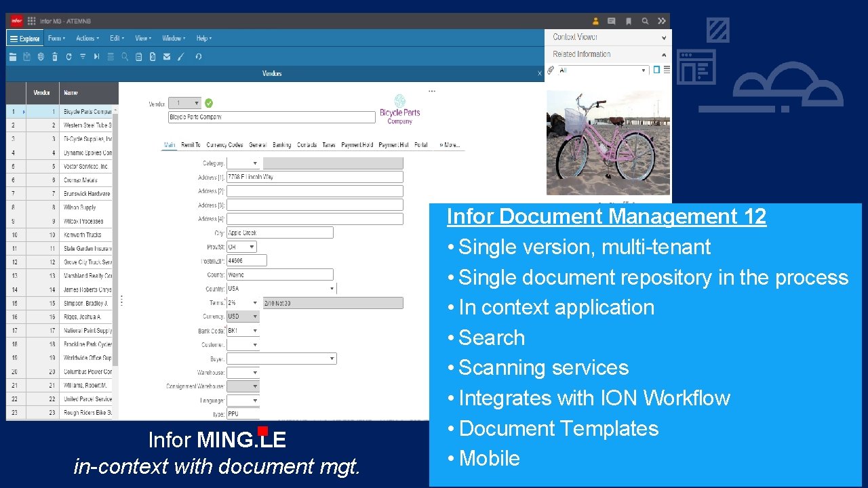The image size is (868, 488).
Task: Click the red Infor logo icon
Action: tap(16, 21)
